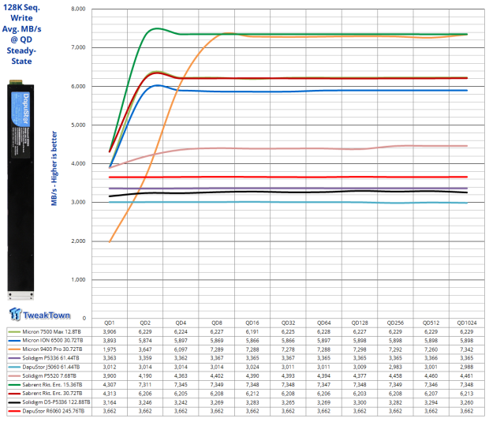Screen dimensions: 489x448
Task: Click the DapuStor R6060 245.76TB legend swatch
Action: (x=14, y=411)
